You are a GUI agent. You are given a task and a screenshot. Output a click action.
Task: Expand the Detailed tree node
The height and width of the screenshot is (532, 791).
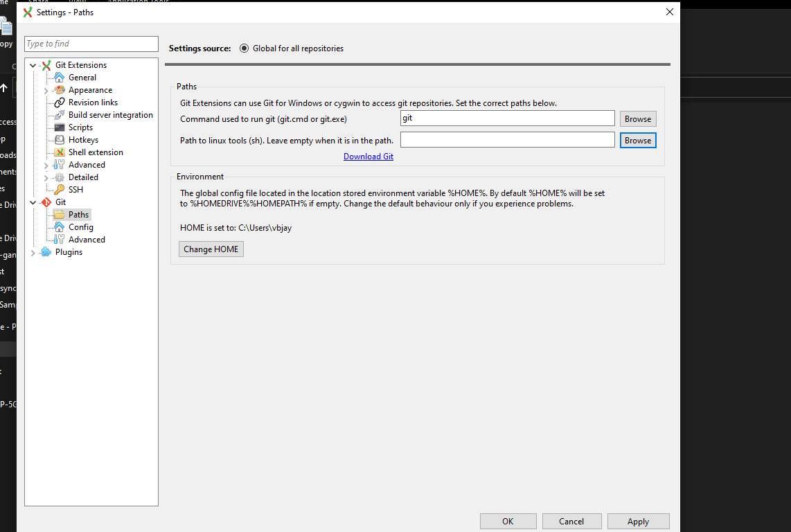(46, 177)
